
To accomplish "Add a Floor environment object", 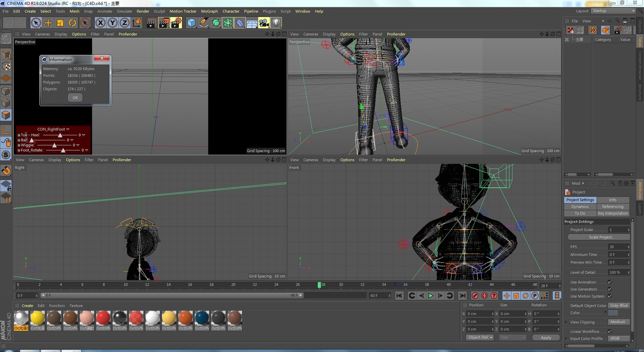I will pyautogui.click(x=252, y=23).
